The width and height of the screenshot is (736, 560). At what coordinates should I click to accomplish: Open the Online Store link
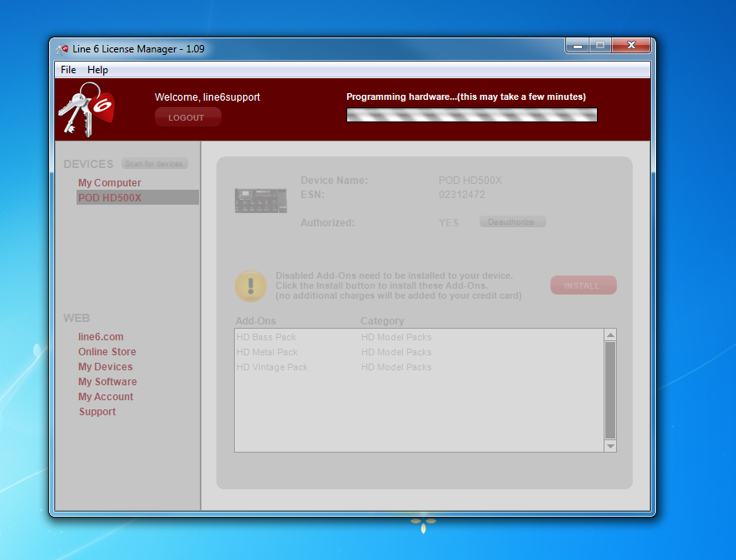pyautogui.click(x=107, y=352)
